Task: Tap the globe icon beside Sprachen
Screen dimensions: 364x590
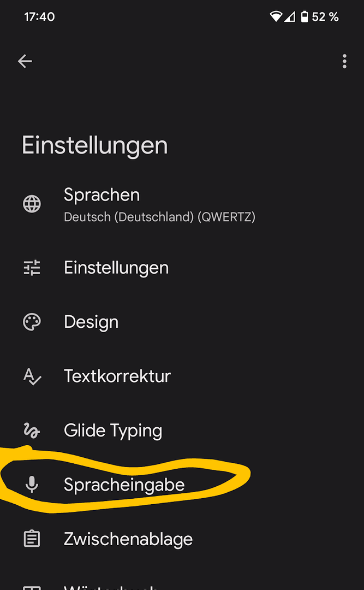Action: 32,204
